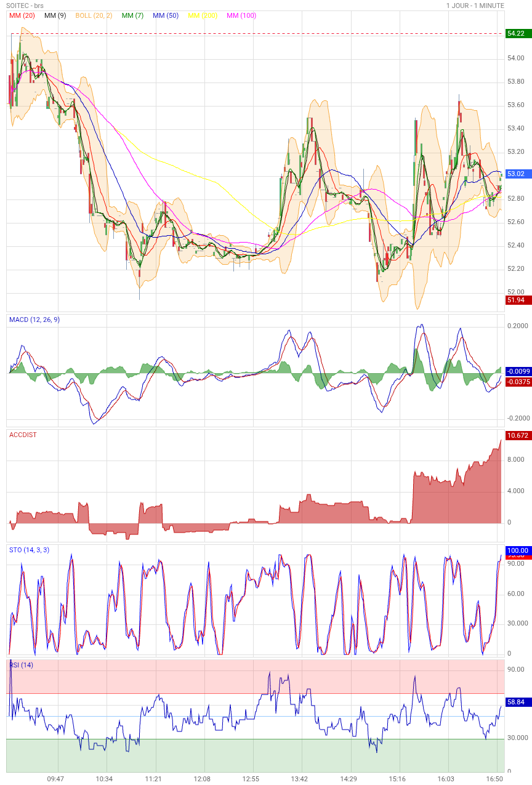Click the '1 JOUR - 1 MINUTE' timeframe label

[475, 6]
